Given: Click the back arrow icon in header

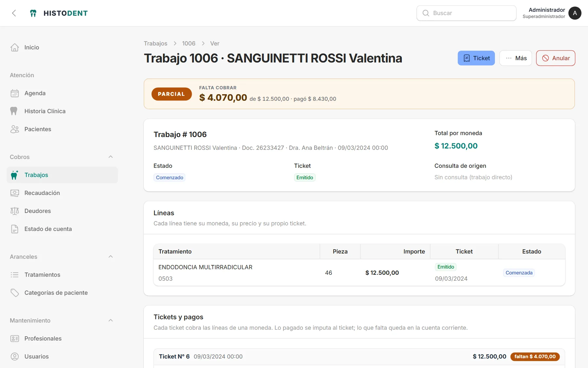Looking at the screenshot, I should (14, 13).
